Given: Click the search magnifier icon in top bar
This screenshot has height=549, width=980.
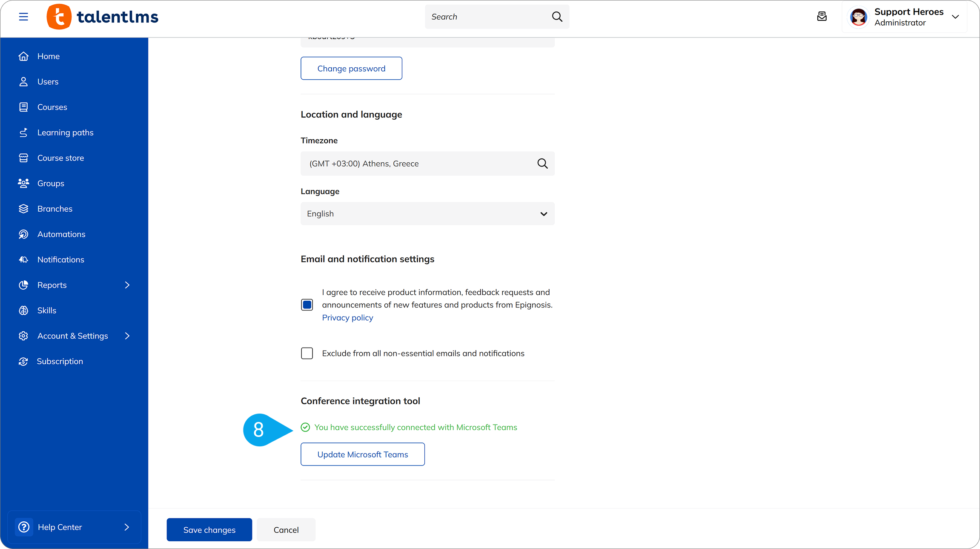Looking at the screenshot, I should [557, 17].
